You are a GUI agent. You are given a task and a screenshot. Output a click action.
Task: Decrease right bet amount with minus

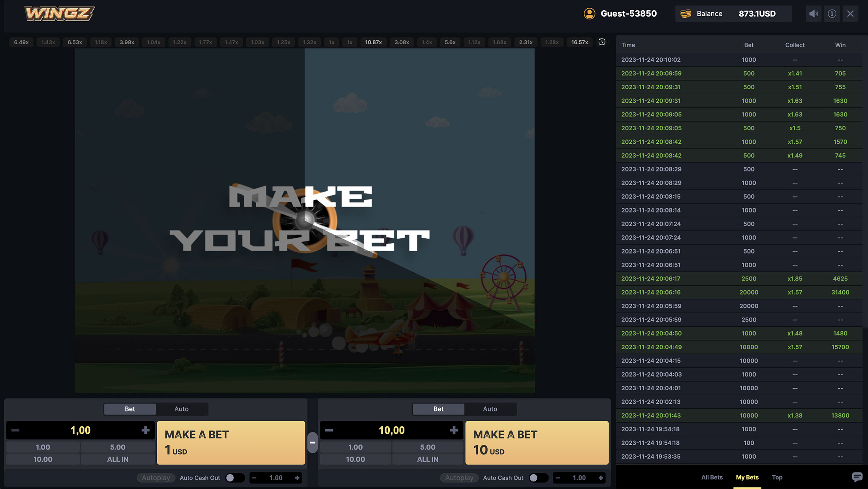329,430
